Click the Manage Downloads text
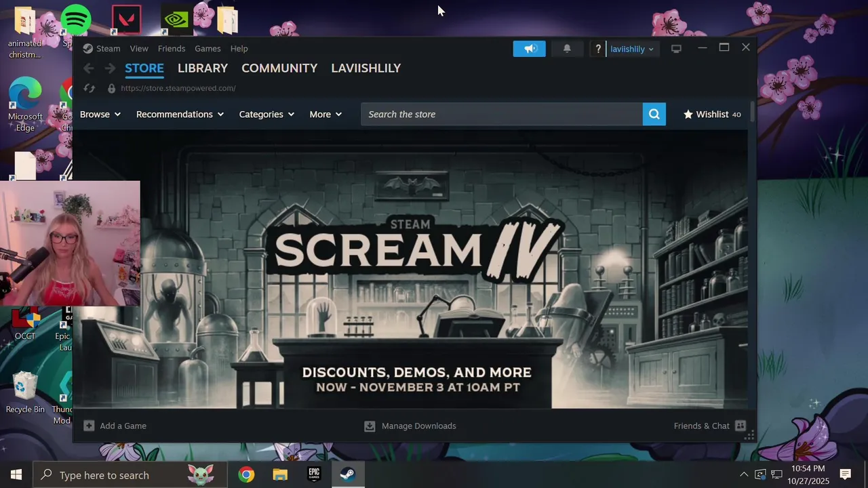 tap(418, 426)
